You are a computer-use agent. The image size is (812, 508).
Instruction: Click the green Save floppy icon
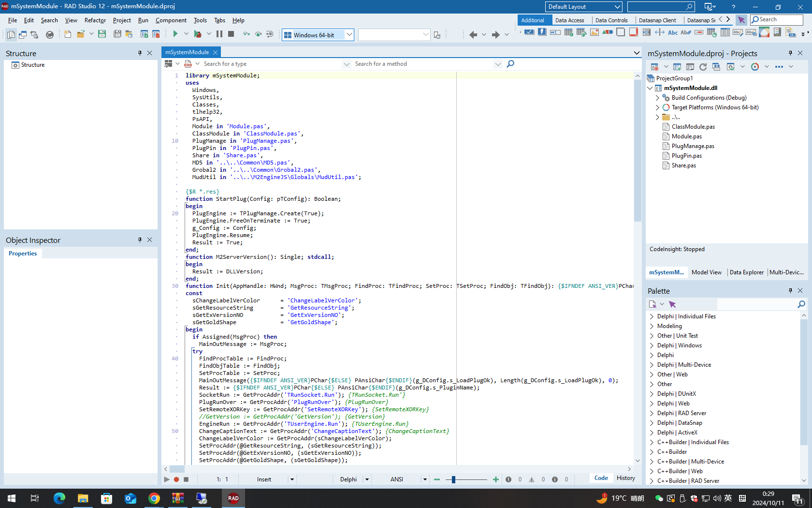(102, 34)
